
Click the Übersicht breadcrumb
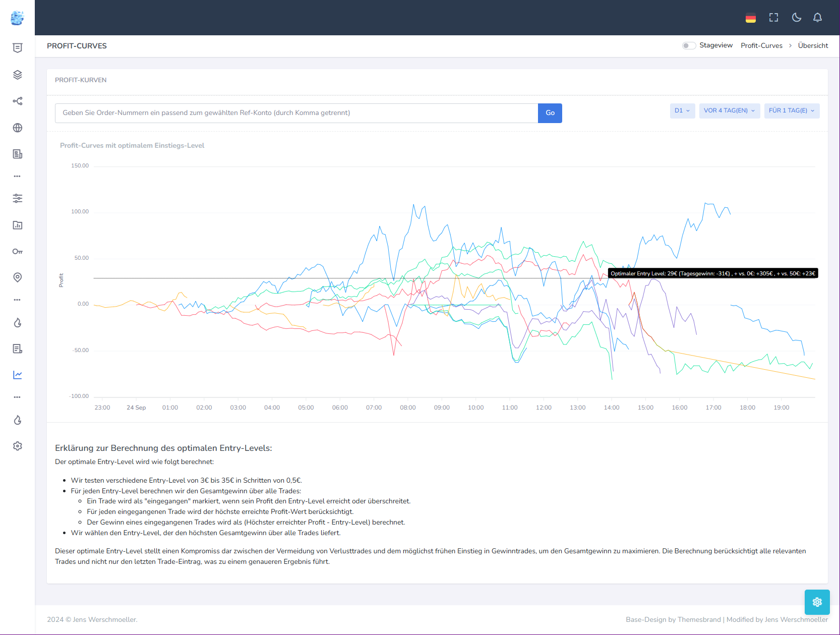click(813, 45)
